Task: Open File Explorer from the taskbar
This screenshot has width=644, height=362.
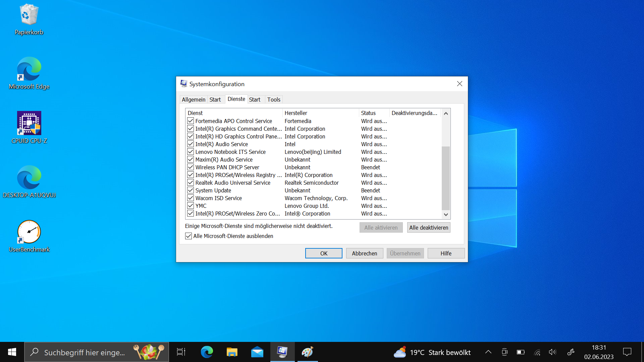Action: click(x=232, y=352)
